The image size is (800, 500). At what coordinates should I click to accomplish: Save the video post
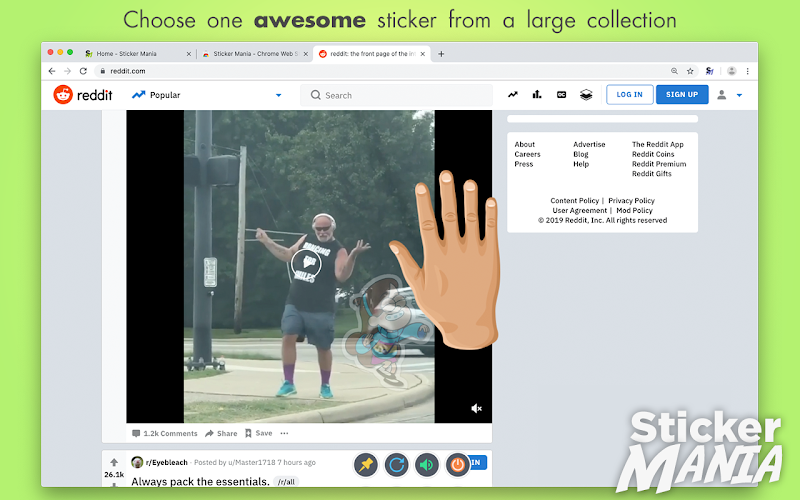click(x=259, y=433)
